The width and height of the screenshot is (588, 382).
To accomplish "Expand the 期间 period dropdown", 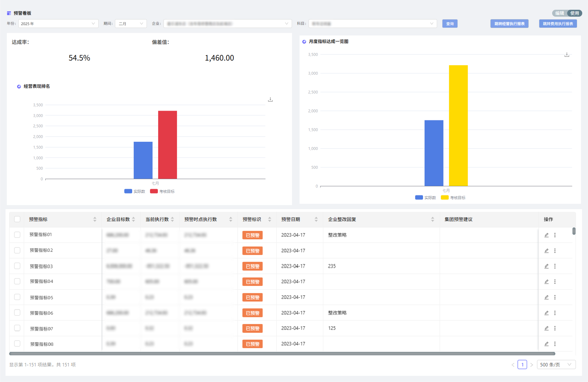I will [x=131, y=24].
